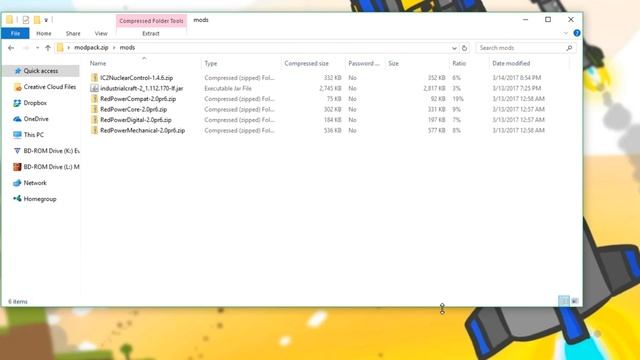Click the This PC monitor icon
Image resolution: width=640 pixels, height=360 pixels.
click(x=17, y=135)
